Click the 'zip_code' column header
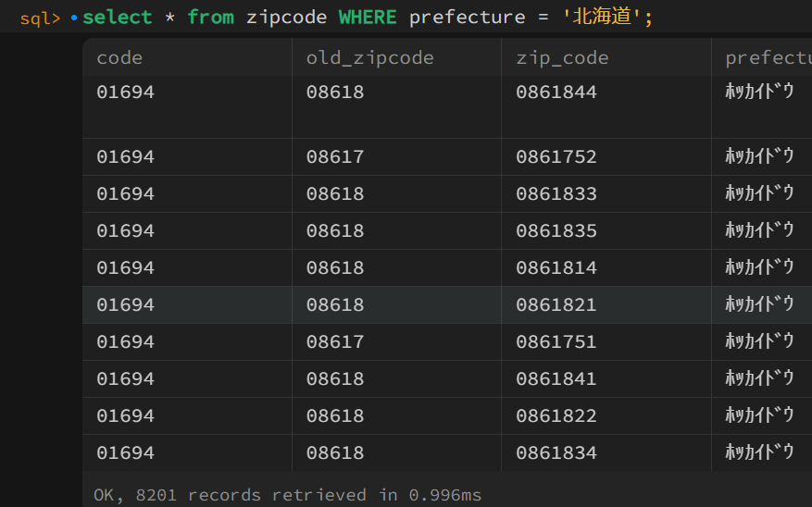This screenshot has width=812, height=507. click(562, 58)
